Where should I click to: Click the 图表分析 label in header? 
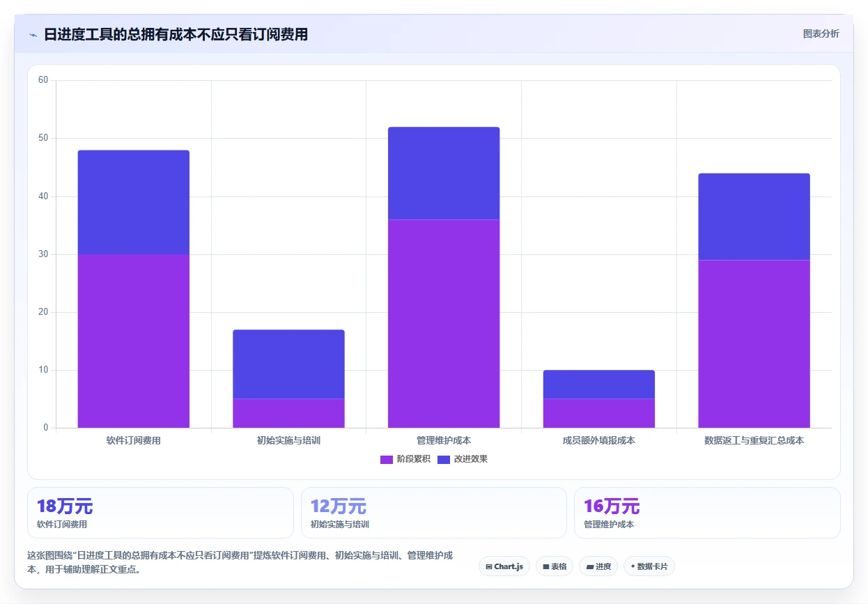[821, 33]
